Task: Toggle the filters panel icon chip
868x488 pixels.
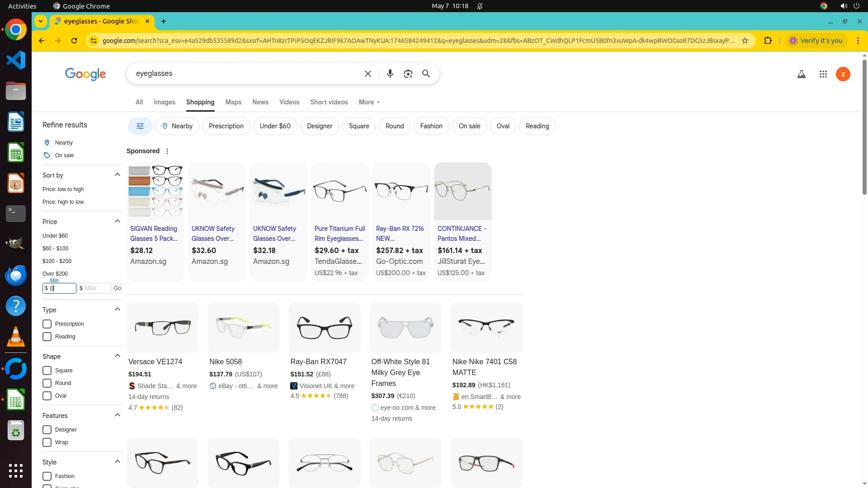Action: pyautogui.click(x=140, y=126)
